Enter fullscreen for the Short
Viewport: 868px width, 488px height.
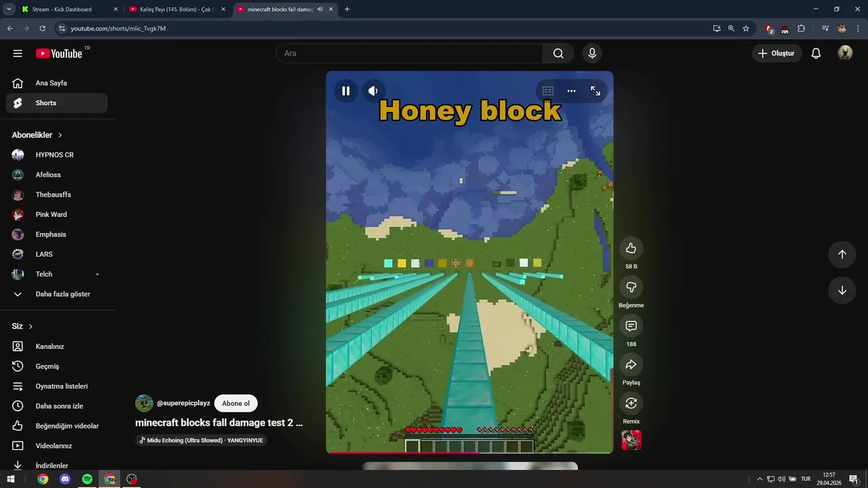[595, 91]
